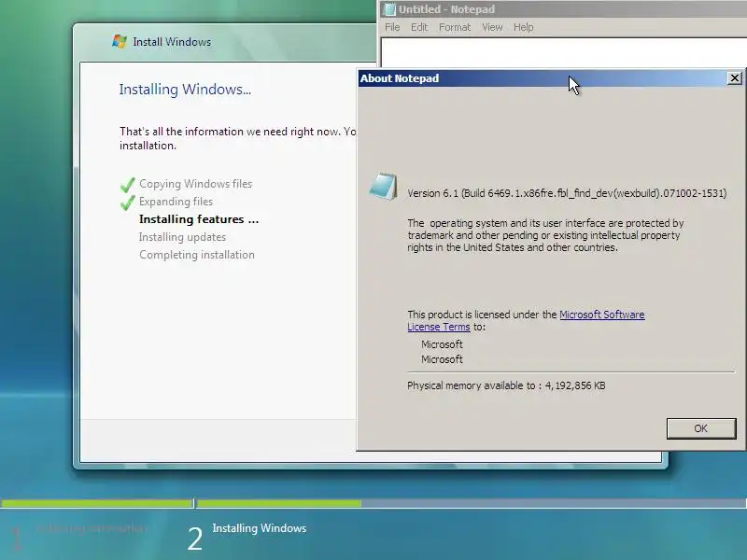Image resolution: width=747 pixels, height=560 pixels.
Task: Click the 'Install Windows' window title text
Action: (172, 42)
